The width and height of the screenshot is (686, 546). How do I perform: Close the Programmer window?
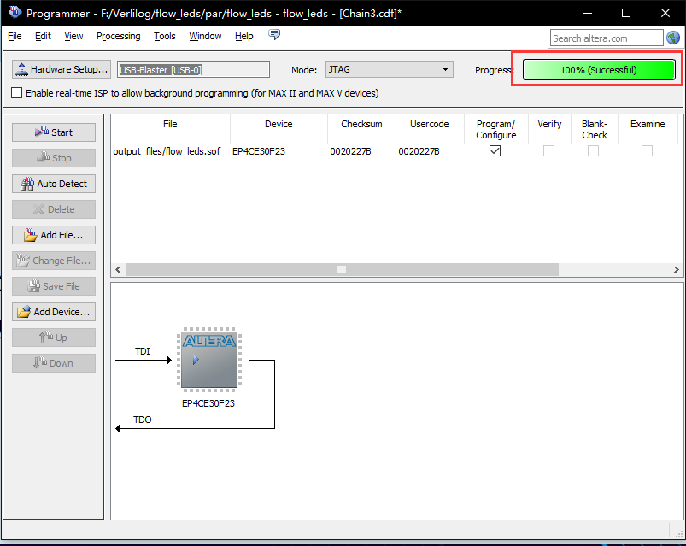click(665, 13)
